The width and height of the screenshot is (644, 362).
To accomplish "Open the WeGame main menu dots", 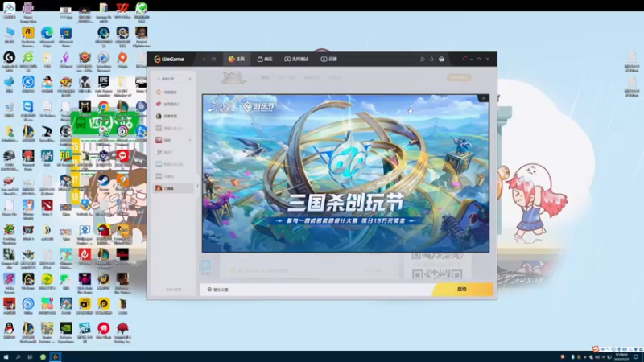I will 464,59.
